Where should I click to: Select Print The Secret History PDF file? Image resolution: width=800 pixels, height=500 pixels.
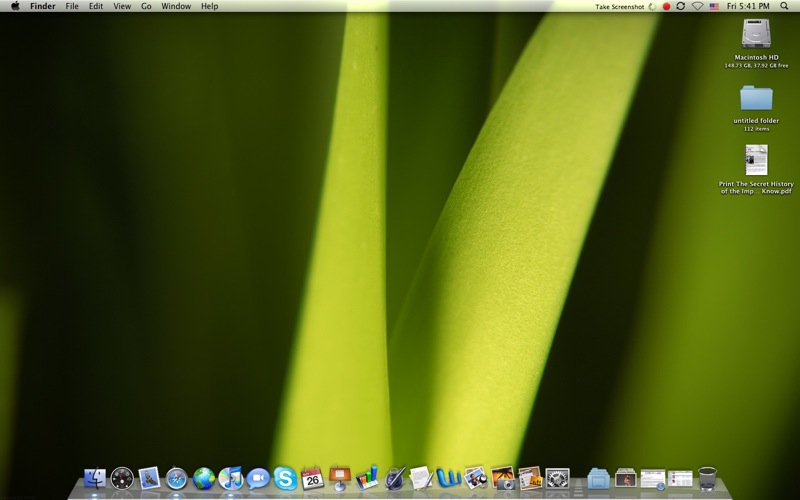point(756,160)
